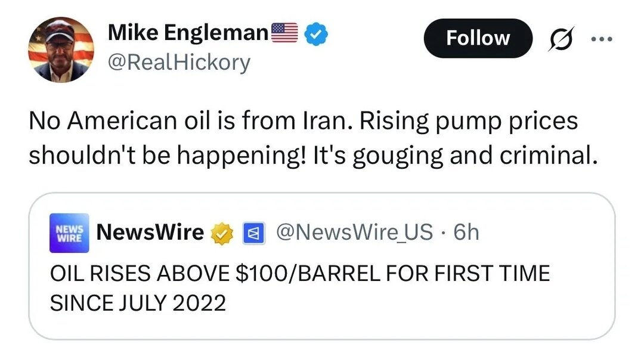The width and height of the screenshot is (644, 353).
Task: Open Mike Engleman's profile picture
Action: (61, 49)
